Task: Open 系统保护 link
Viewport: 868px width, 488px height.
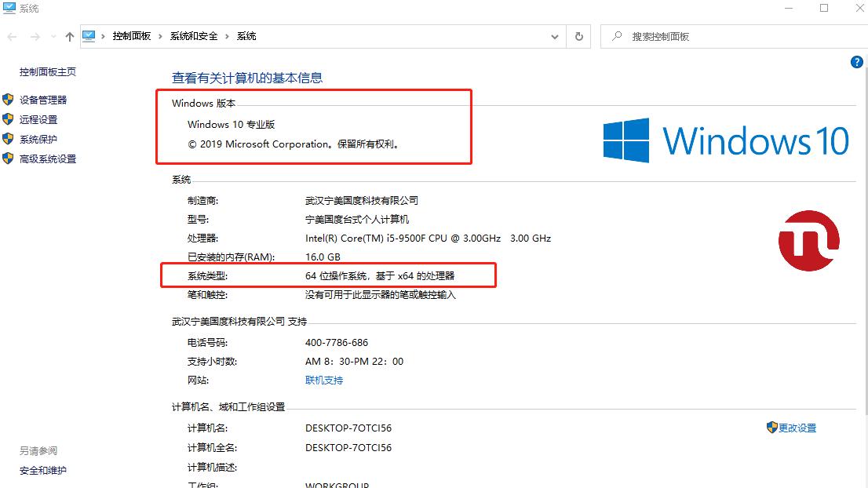Action: tap(38, 140)
